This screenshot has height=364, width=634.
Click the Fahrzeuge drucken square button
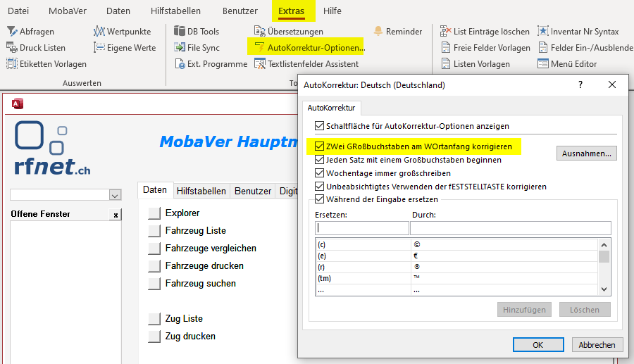click(154, 266)
